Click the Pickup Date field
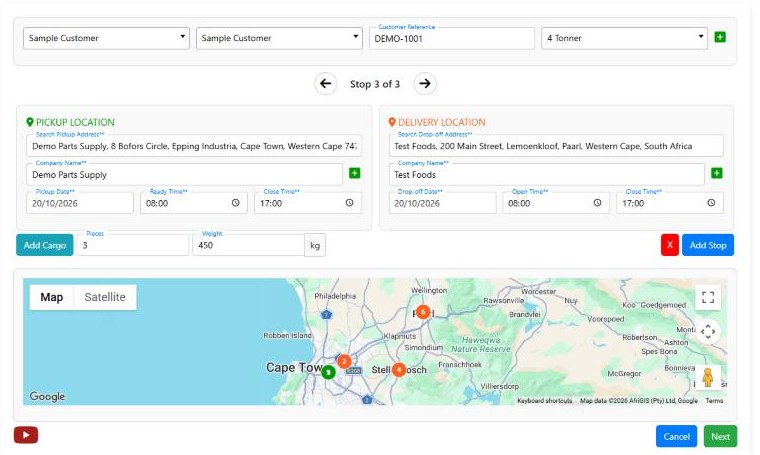This screenshot has height=455, width=760. 80,203
